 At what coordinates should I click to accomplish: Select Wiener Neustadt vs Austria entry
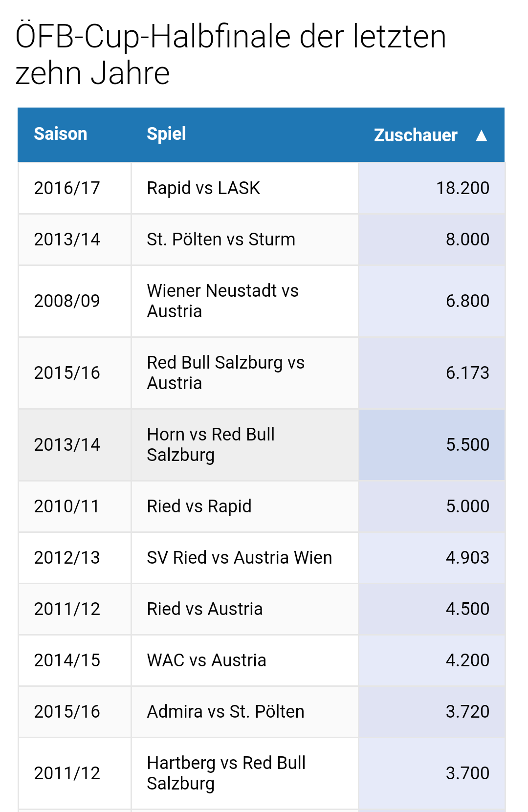click(222, 301)
